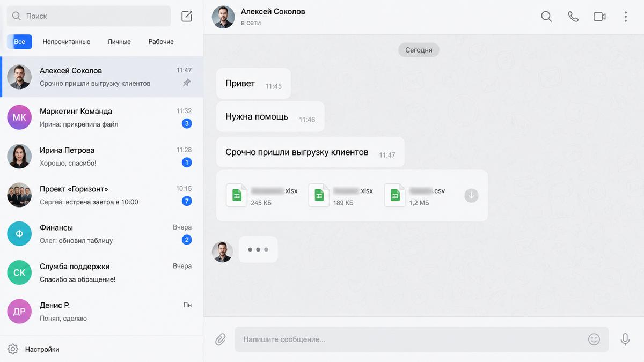The height and width of the screenshot is (362, 644).
Task: Click the Ф avatar of Финансы
Action: coord(19,234)
